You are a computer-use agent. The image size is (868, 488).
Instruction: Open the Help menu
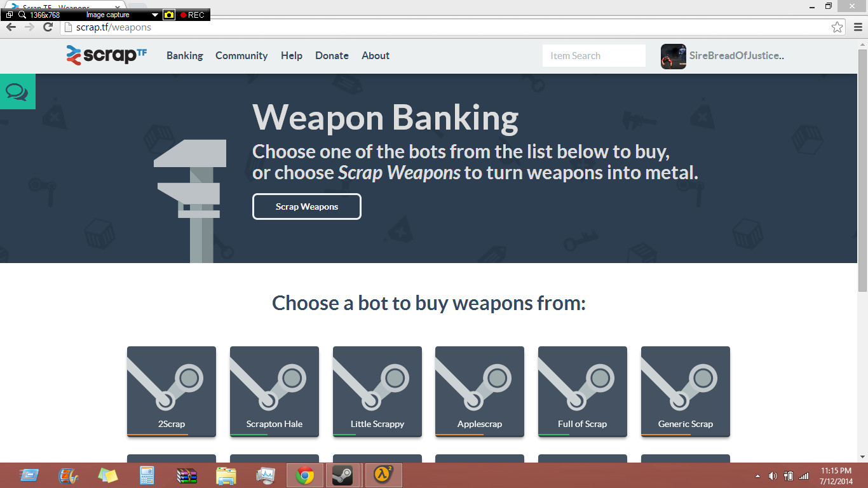pos(292,56)
